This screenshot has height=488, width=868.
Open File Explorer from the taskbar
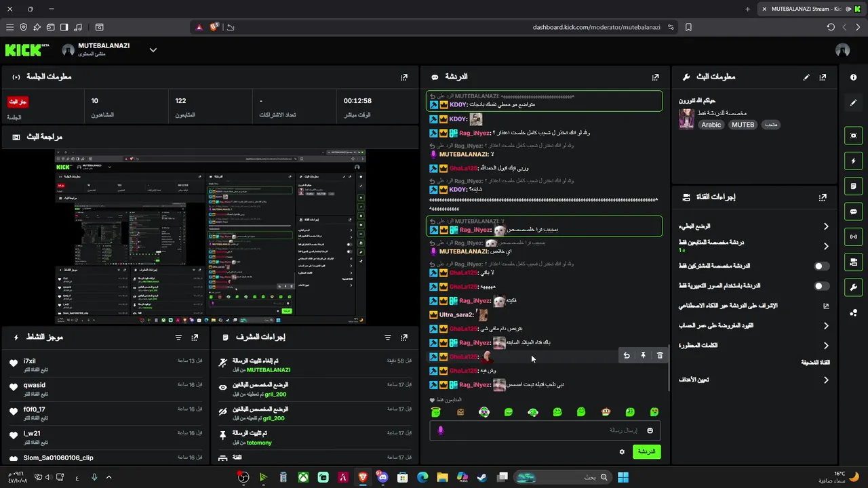tap(443, 477)
